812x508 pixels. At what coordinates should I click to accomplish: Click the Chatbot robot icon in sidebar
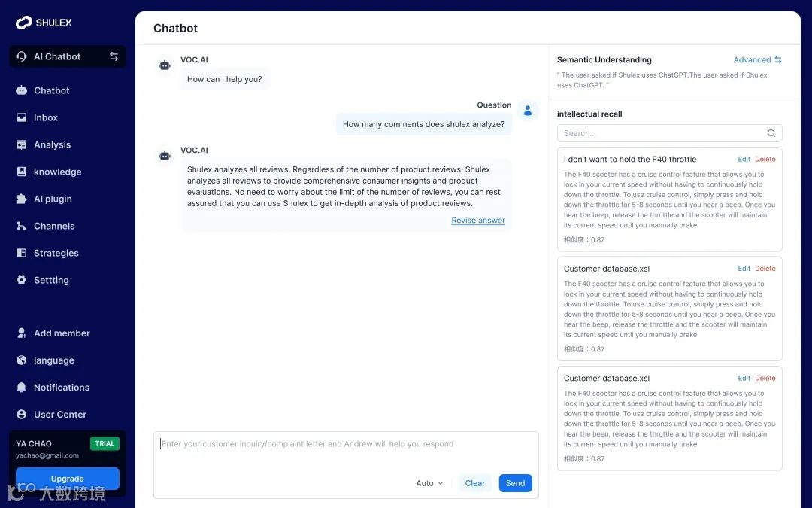21,90
